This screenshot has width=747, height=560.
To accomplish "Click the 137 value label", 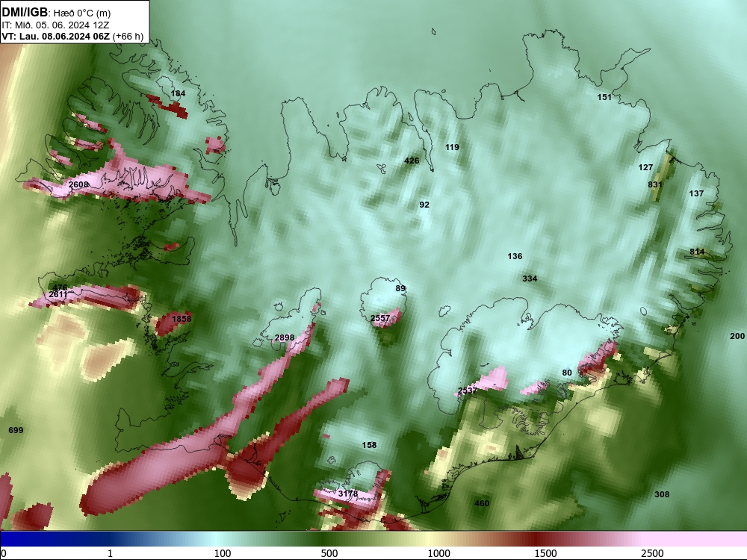I will (x=696, y=193).
